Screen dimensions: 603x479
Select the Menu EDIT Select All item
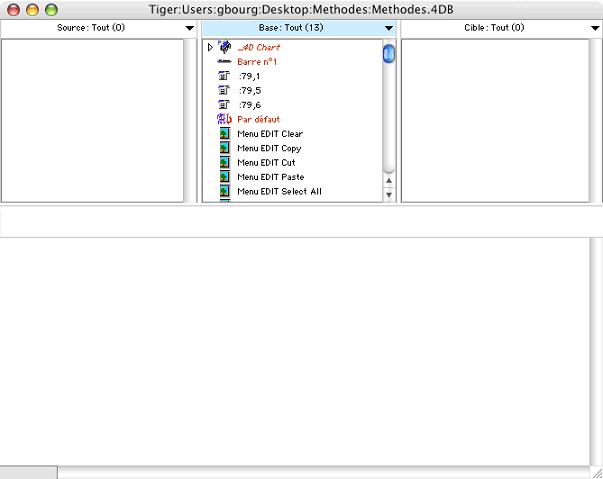point(279,191)
